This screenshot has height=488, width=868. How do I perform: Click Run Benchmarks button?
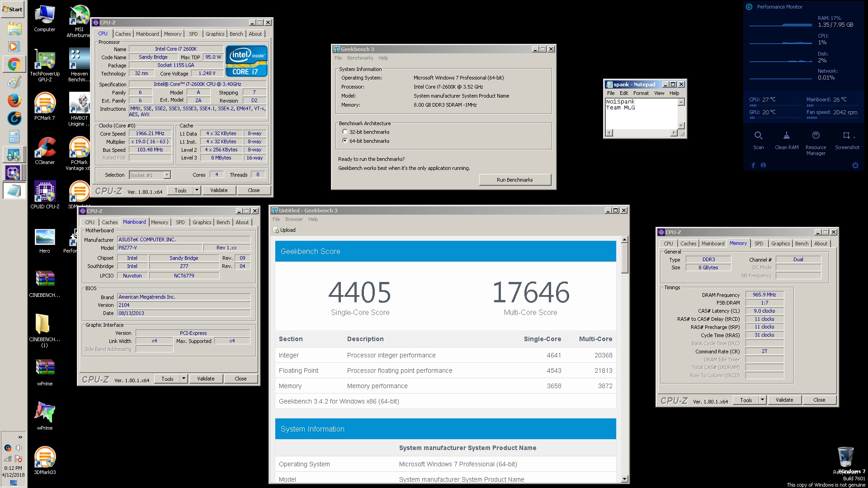515,180
